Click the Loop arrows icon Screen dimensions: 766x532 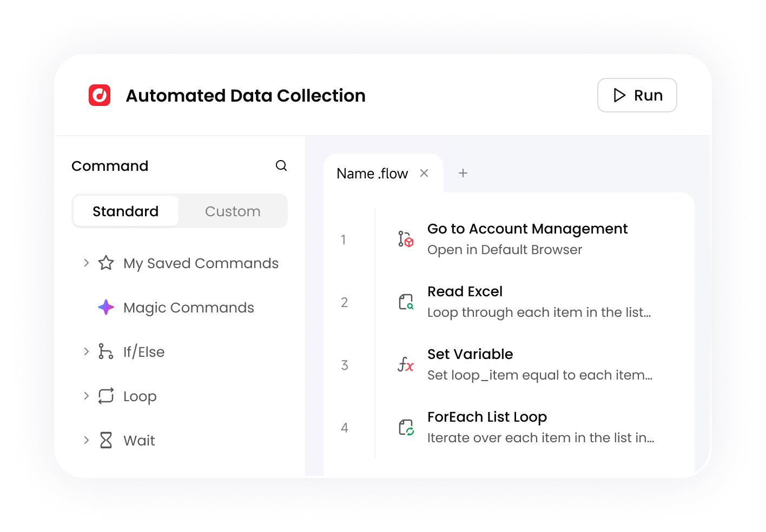106,396
